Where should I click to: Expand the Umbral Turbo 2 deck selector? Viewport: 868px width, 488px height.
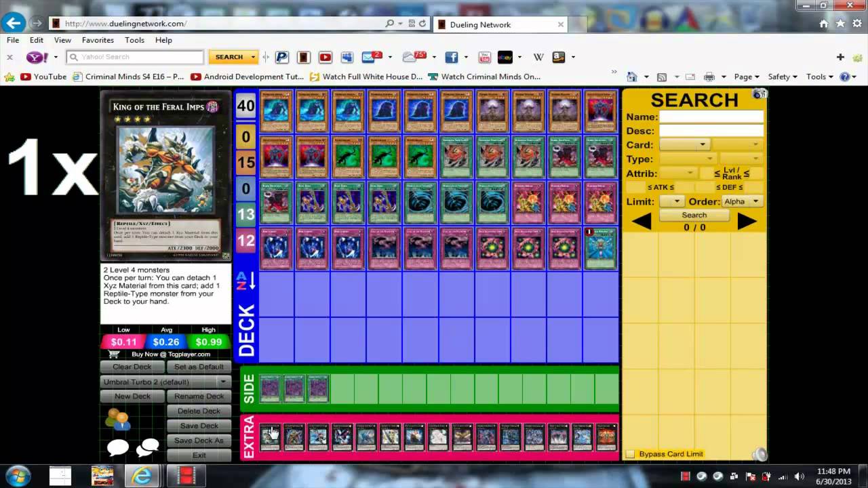(x=223, y=382)
